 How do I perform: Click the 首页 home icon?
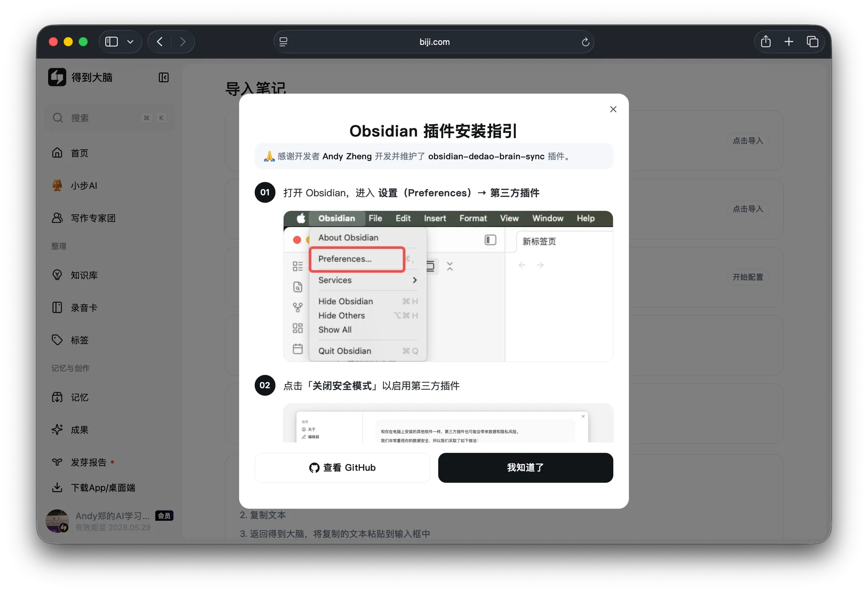(57, 153)
